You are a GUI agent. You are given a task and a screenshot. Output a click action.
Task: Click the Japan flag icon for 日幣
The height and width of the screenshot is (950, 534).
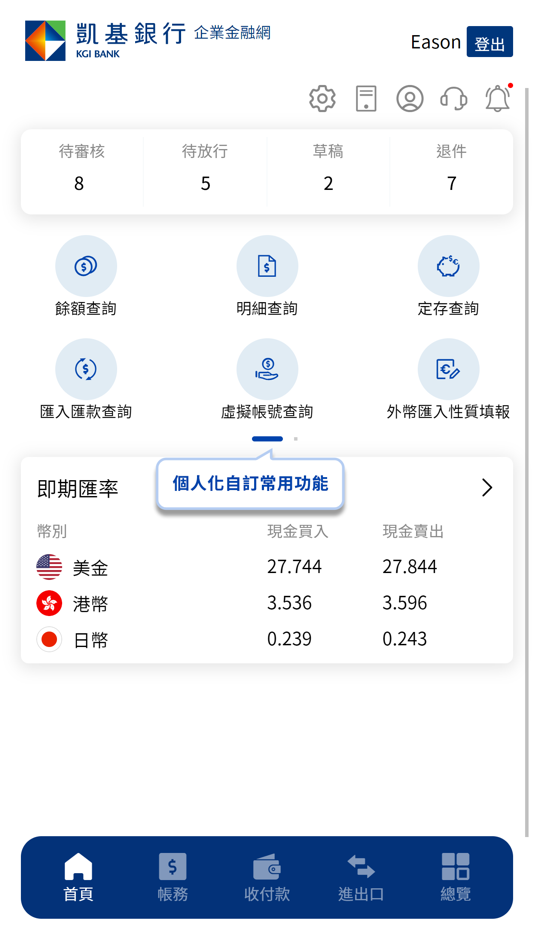(x=49, y=639)
